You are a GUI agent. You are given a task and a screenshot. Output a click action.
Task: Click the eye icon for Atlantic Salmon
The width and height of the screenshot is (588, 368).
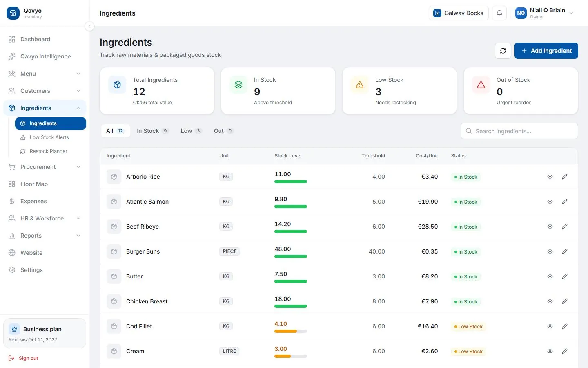click(550, 202)
